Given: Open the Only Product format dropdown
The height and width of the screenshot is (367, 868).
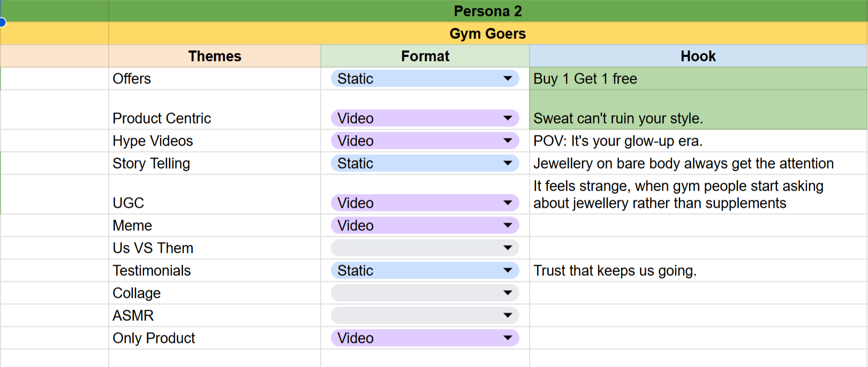Looking at the screenshot, I should tap(507, 338).
